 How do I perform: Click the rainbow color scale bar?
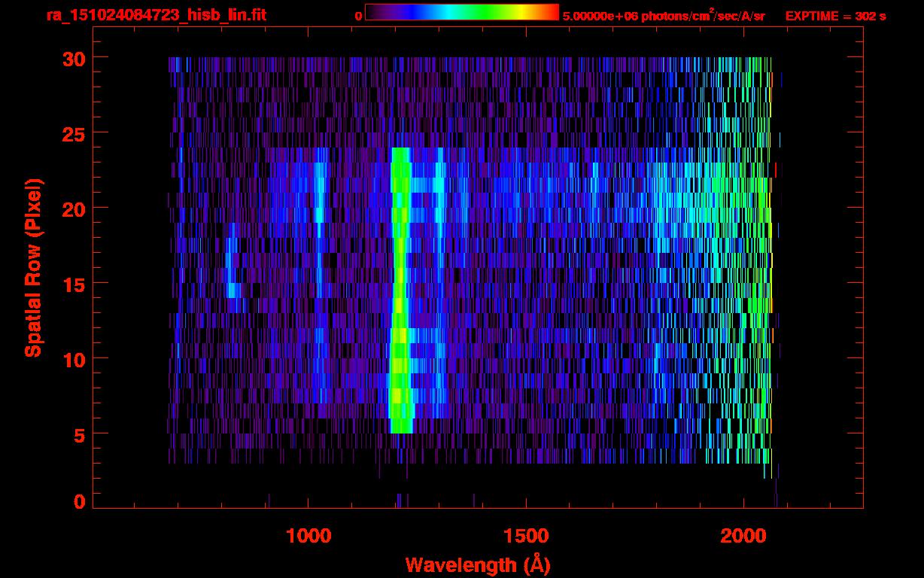[x=462, y=13]
